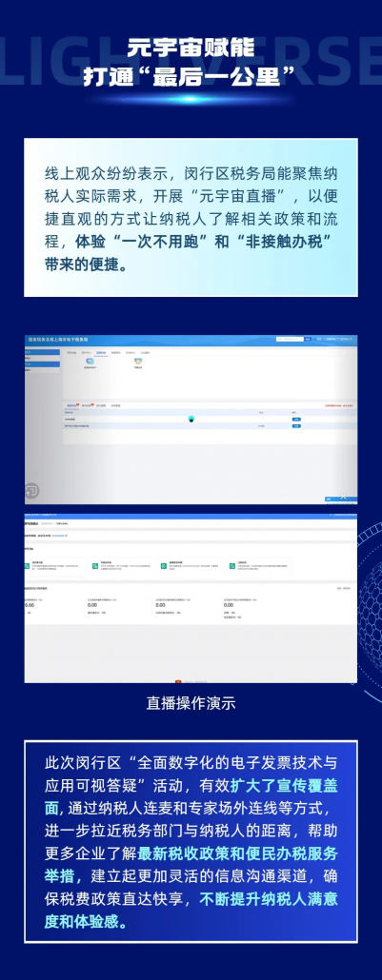
Task: Select the underlined active tab in the top tab row
Action: (x=101, y=352)
